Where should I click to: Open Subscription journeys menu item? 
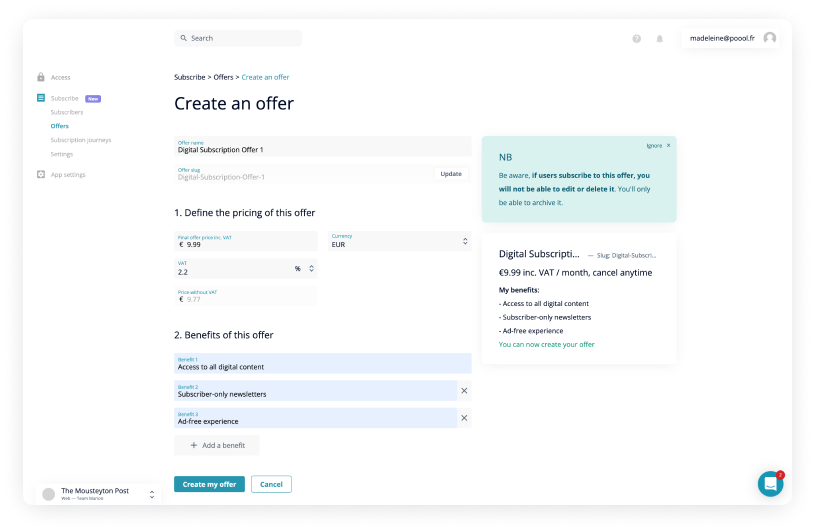click(x=81, y=140)
